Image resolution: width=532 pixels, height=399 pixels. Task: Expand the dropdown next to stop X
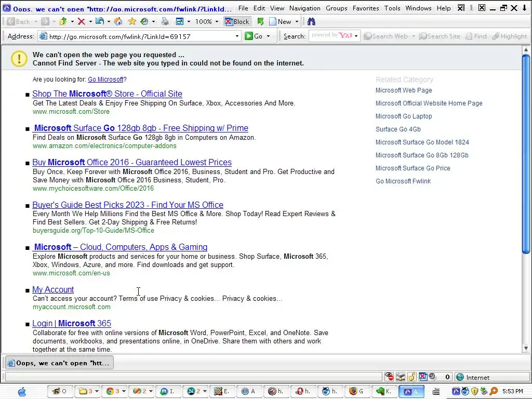tap(90, 22)
